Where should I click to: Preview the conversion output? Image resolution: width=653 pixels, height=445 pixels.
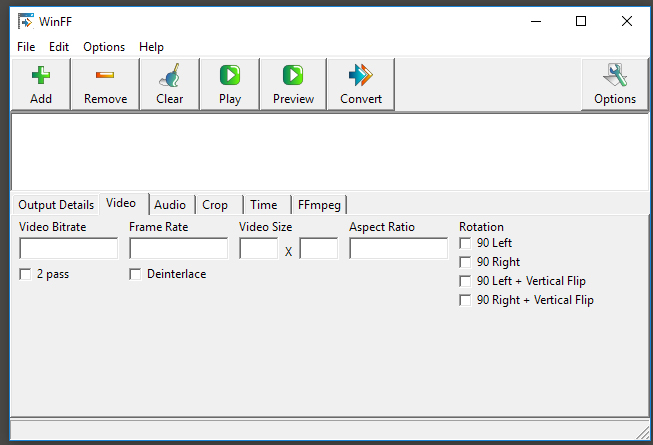pos(293,85)
